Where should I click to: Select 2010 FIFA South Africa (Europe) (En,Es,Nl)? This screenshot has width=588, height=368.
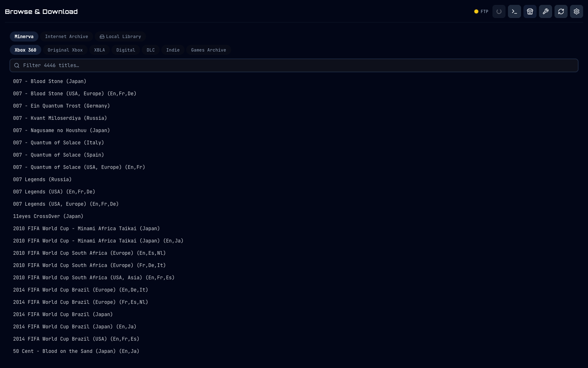coord(294,253)
